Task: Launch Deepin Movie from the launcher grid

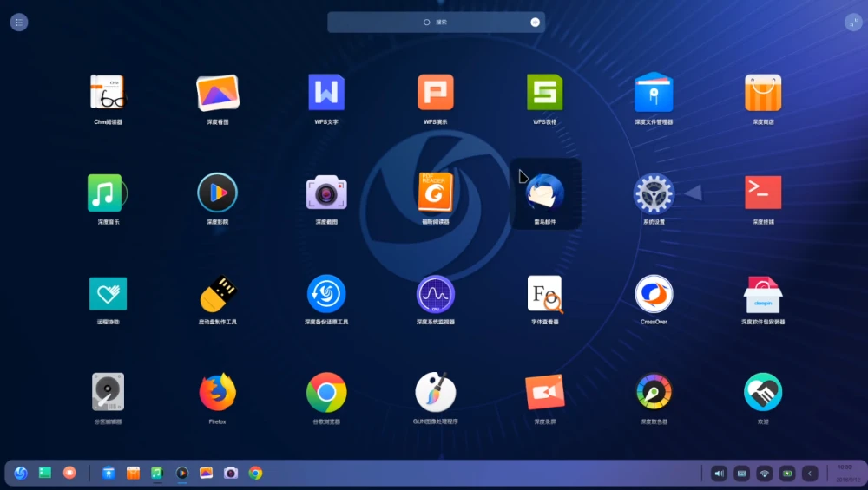Action: coord(218,193)
